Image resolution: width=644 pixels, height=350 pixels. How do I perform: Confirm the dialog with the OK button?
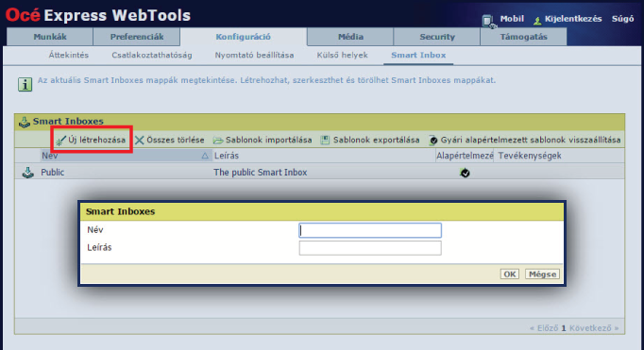pyautogui.click(x=510, y=275)
